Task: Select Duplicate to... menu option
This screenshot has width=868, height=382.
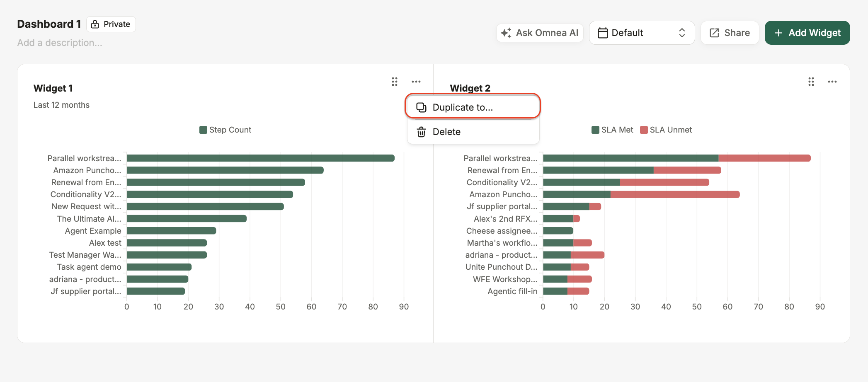Action: click(473, 107)
